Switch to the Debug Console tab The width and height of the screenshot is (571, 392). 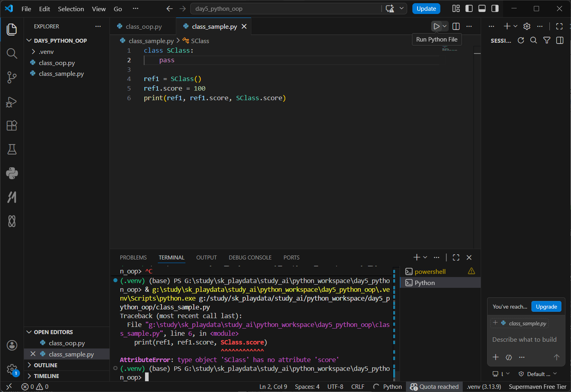[x=250, y=258]
